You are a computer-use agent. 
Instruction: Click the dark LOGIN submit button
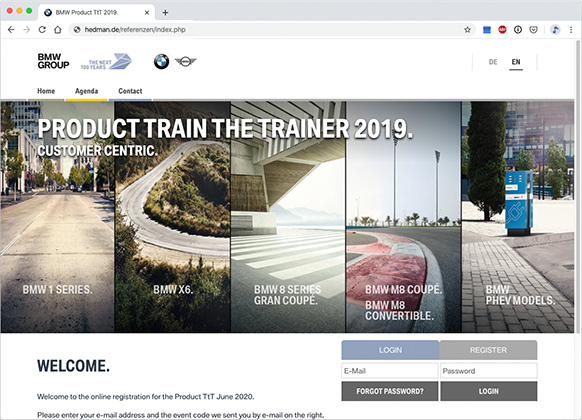pyautogui.click(x=488, y=391)
